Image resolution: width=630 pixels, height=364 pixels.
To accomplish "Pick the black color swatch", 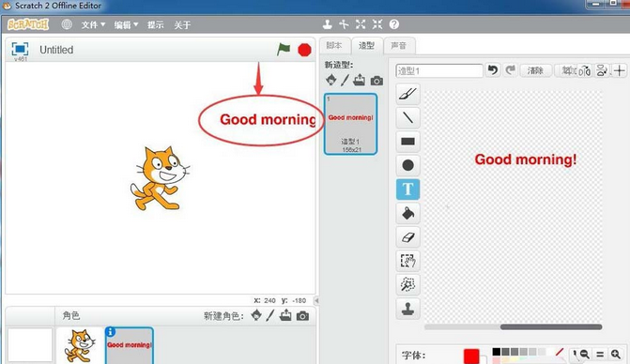I will (x=496, y=352).
